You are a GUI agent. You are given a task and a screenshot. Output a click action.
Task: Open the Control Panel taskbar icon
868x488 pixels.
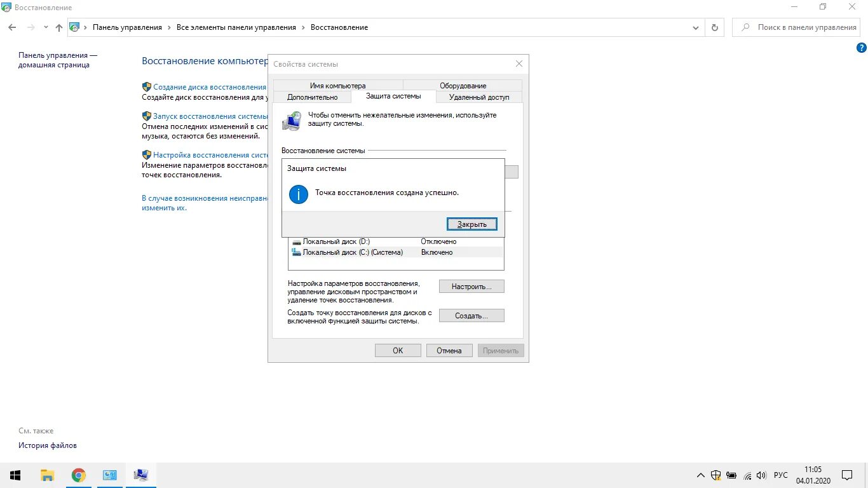click(x=109, y=475)
